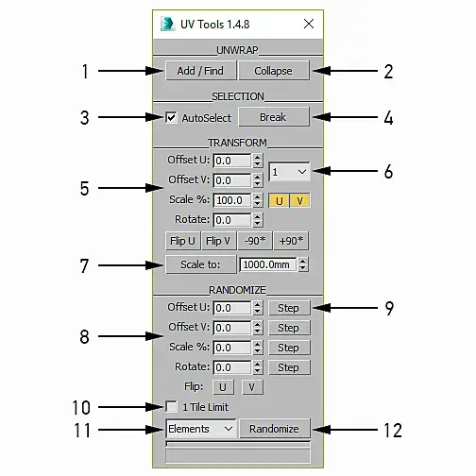476x476 pixels.
Task: Click the Transform Rotate value field
Action: pos(232,220)
